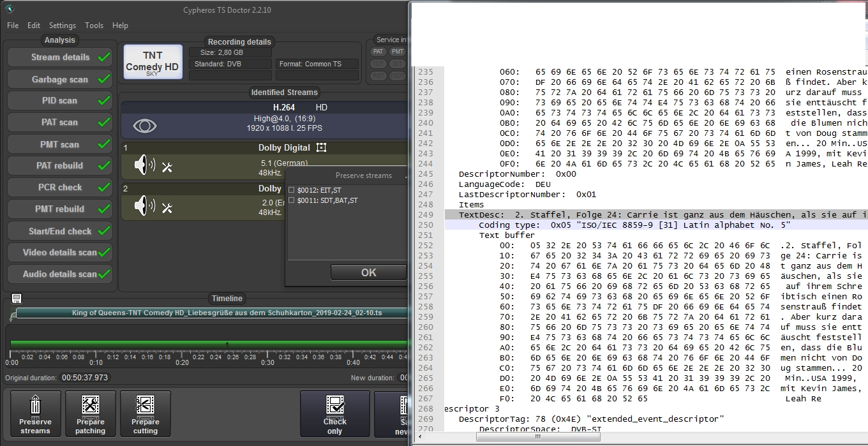Click the Check only button
Image resolution: width=868 pixels, height=446 pixels.
click(x=334, y=413)
